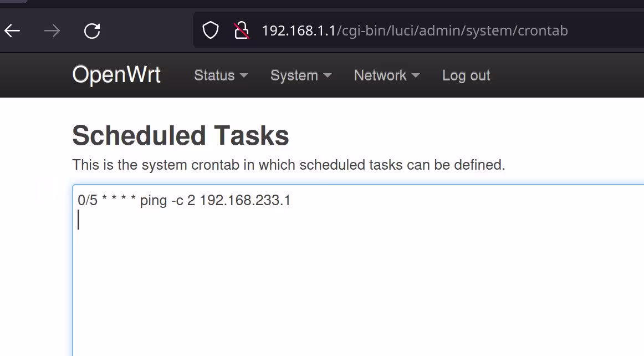This screenshot has width=644, height=356.
Task: Open the Network dropdown menu
Action: coord(387,75)
